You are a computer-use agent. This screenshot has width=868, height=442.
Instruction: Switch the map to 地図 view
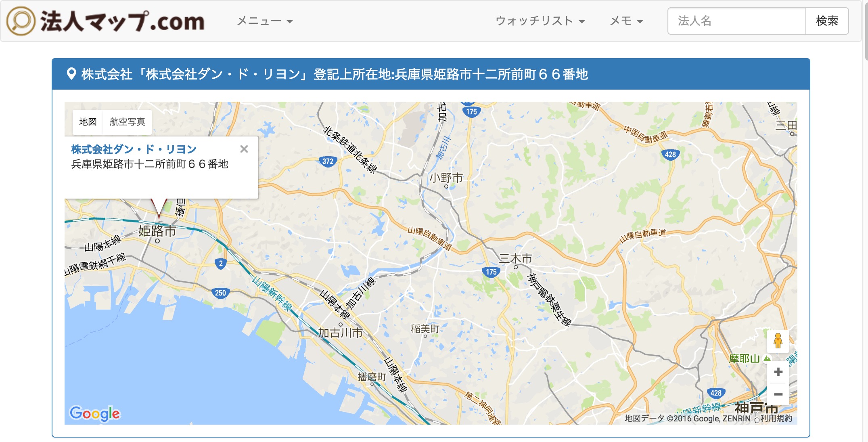click(88, 122)
